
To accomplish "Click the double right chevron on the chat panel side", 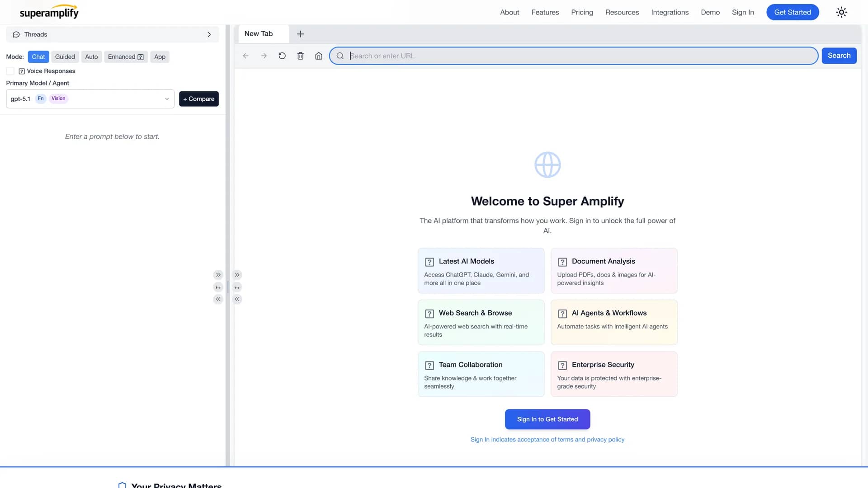I will coord(218,275).
